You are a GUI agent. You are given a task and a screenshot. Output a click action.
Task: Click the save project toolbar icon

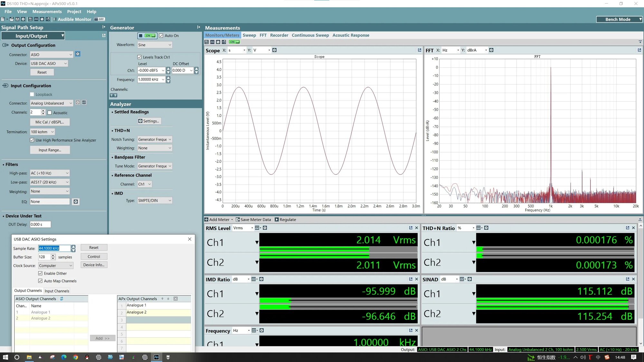point(17,19)
